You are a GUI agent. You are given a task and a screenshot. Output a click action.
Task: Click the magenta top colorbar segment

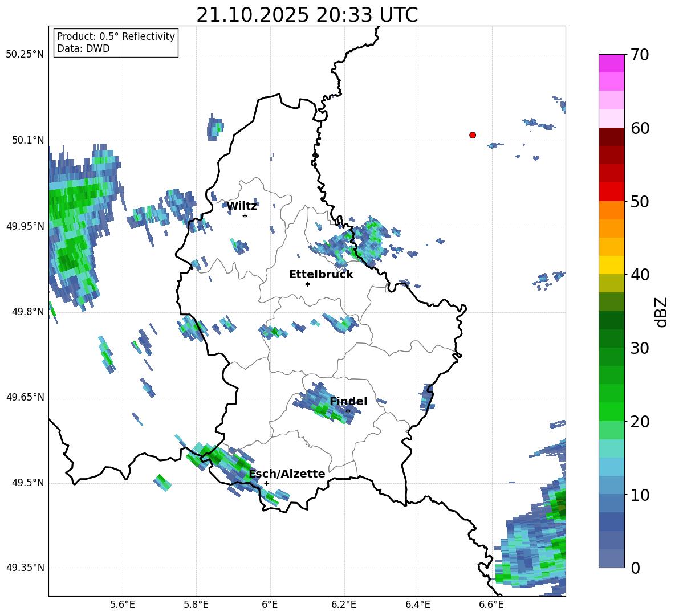(611, 64)
